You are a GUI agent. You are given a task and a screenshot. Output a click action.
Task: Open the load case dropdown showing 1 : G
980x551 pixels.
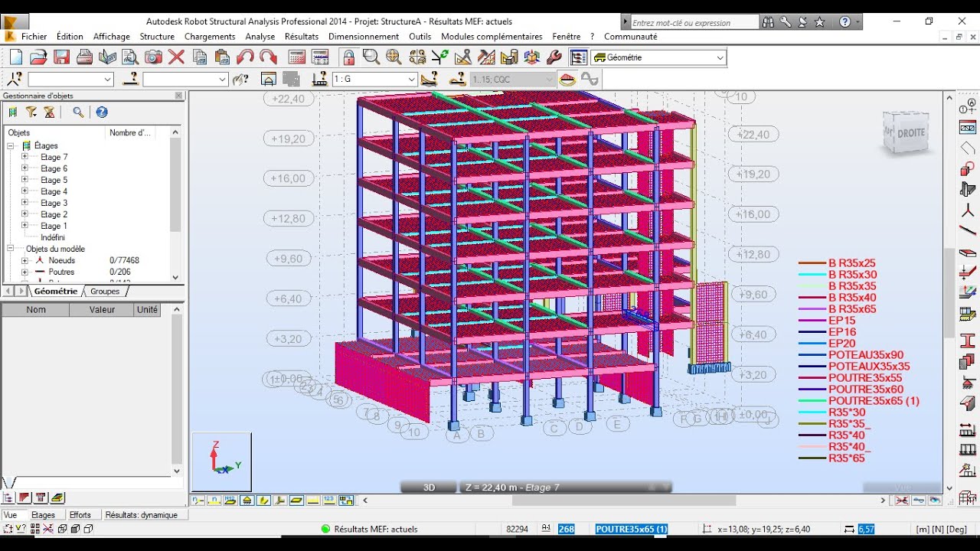pyautogui.click(x=412, y=79)
